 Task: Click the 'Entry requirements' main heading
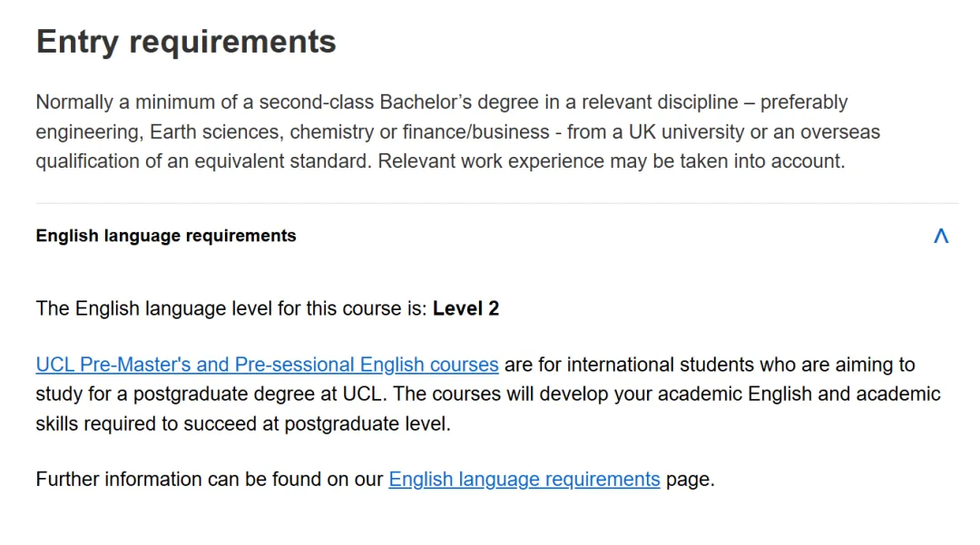coord(186,42)
